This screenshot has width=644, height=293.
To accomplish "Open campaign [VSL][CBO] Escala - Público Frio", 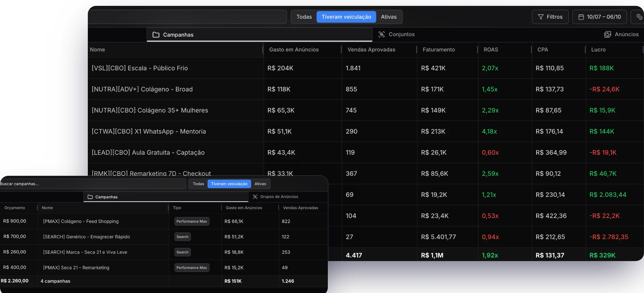I will [140, 68].
